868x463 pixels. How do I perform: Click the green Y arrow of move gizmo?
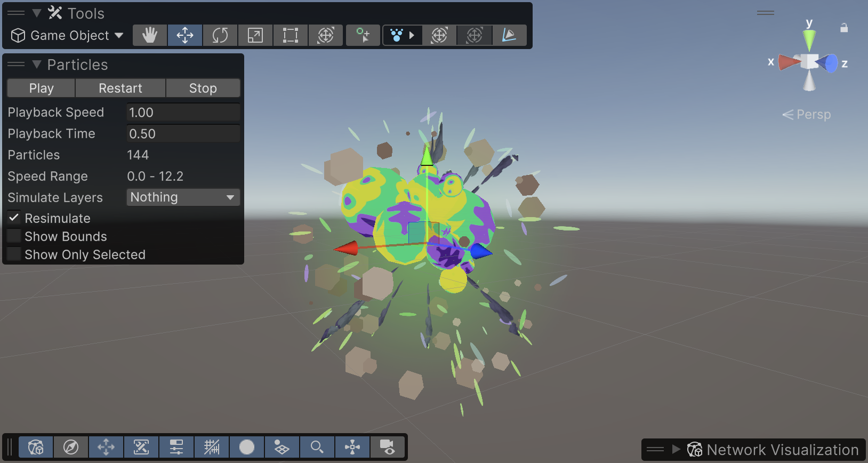[x=427, y=156]
